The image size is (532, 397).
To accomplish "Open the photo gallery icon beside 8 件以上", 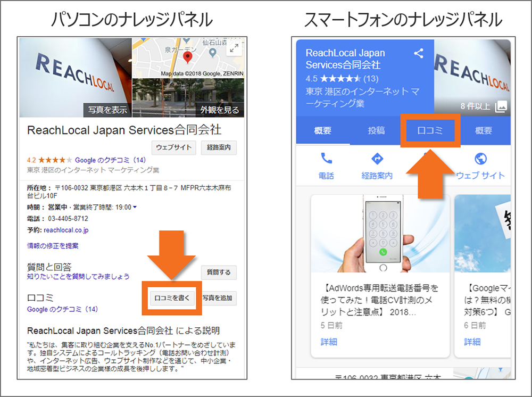I will [x=501, y=106].
